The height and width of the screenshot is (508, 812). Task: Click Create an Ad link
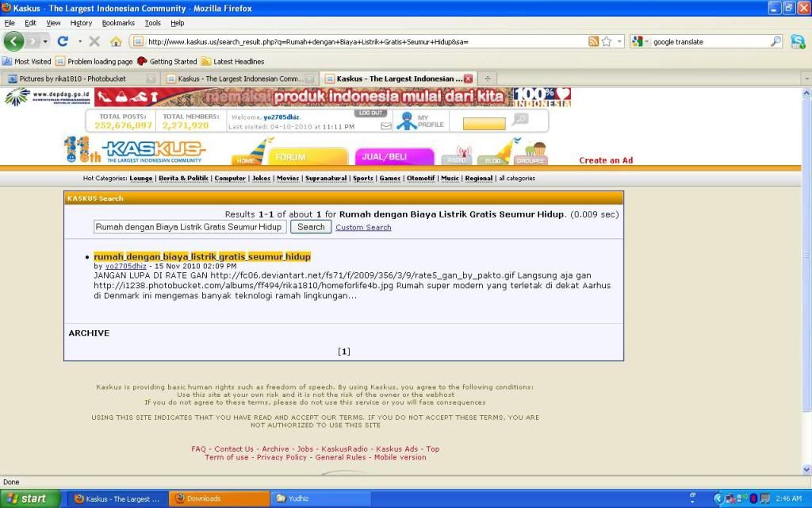(606, 160)
